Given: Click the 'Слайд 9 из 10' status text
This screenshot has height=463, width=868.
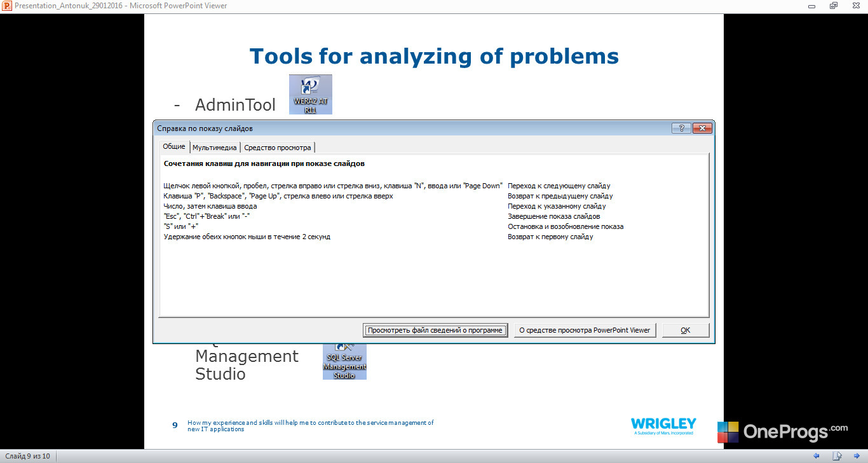Looking at the screenshot, I should [x=27, y=456].
